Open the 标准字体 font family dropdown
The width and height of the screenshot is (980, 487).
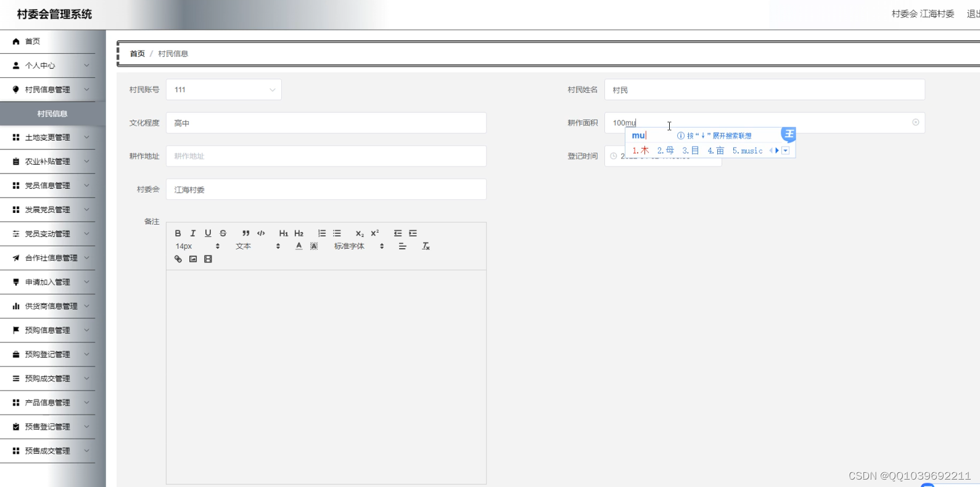click(x=359, y=246)
